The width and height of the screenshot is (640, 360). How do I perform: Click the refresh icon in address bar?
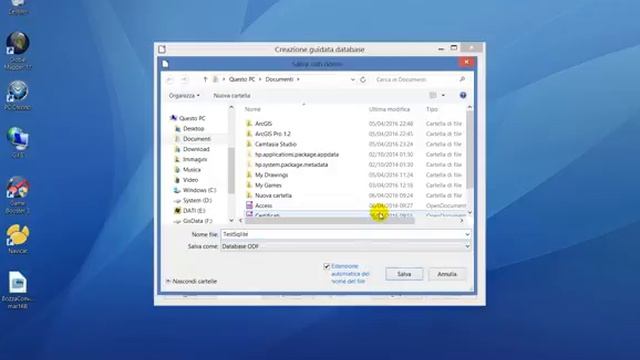(363, 80)
